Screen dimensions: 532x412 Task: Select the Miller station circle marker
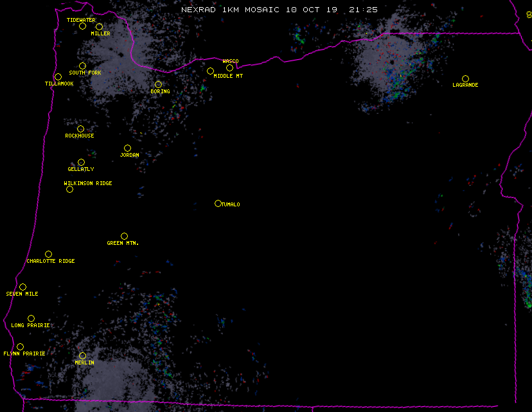click(99, 27)
